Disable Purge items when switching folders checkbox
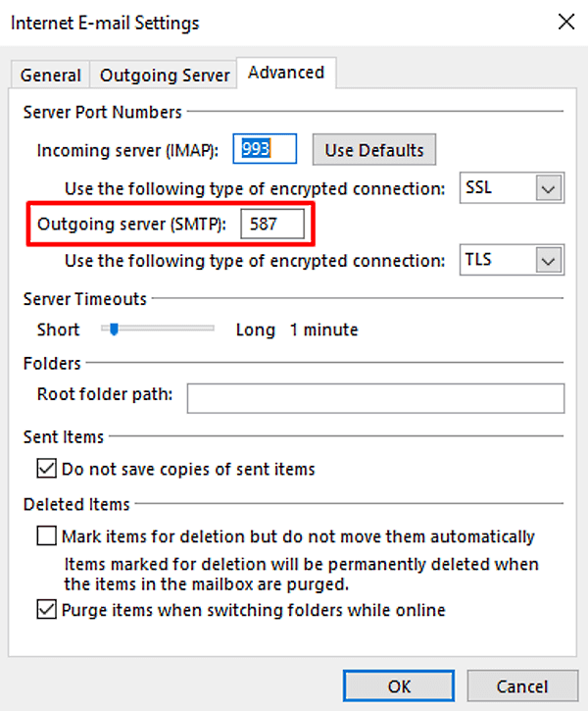 (47, 610)
